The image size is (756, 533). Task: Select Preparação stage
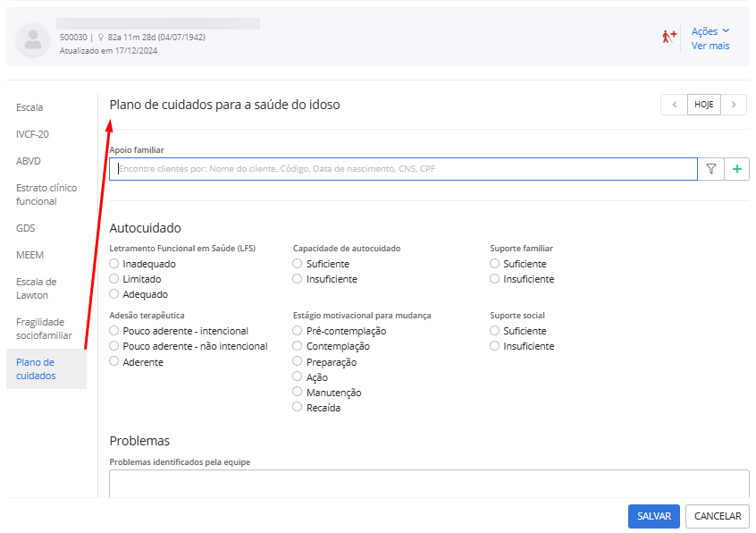point(297,360)
